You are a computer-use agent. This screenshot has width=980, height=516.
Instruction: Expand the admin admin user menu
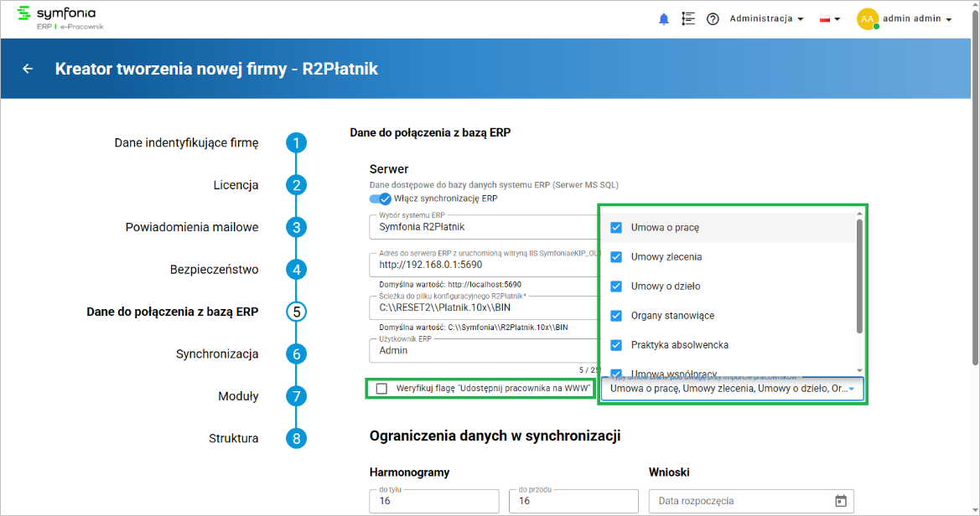point(917,18)
